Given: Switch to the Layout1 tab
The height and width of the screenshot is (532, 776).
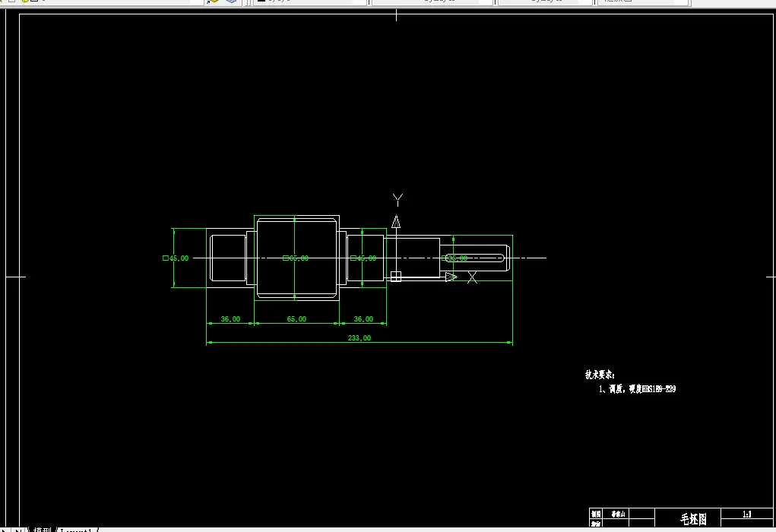Looking at the screenshot, I should pyautogui.click(x=76, y=530).
